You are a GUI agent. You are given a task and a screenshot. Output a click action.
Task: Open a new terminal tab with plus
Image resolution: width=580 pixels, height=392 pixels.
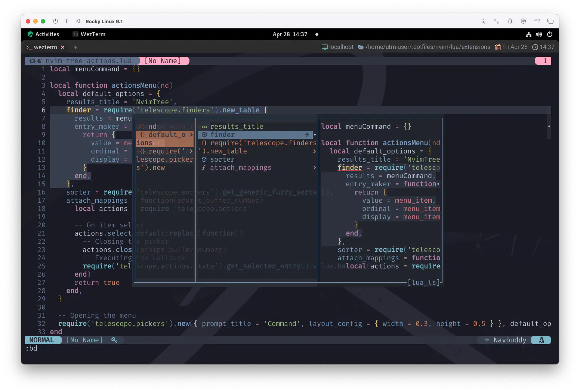tap(75, 47)
